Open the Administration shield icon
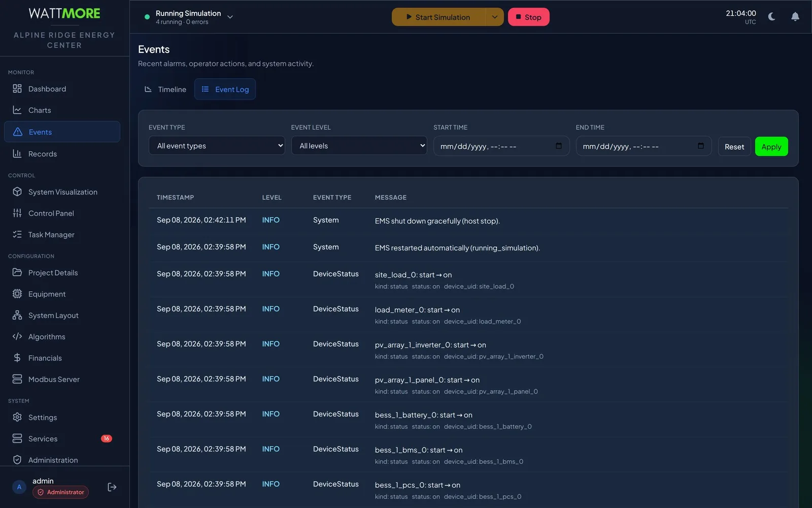The height and width of the screenshot is (508, 812). (x=17, y=460)
